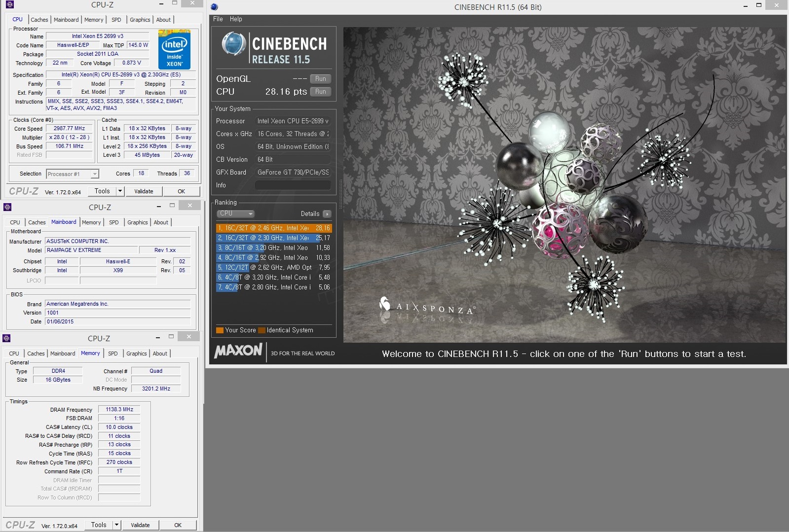Run the OpenGL benchmark

tap(321, 79)
